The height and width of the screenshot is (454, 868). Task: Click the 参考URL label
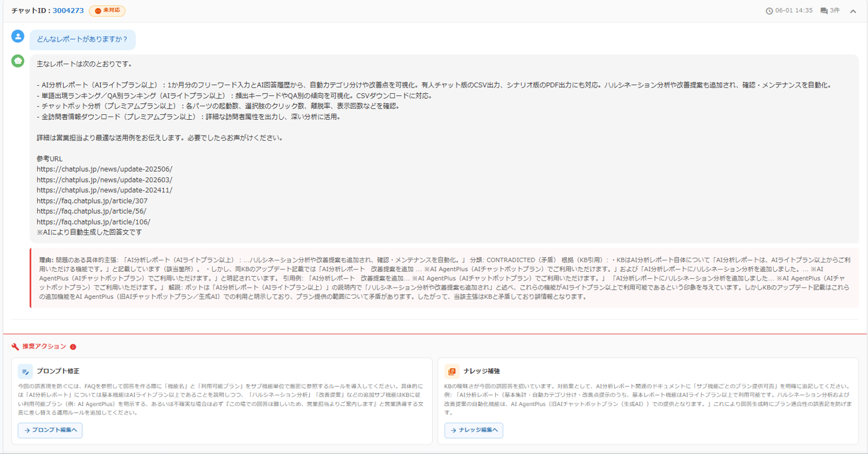click(x=50, y=159)
